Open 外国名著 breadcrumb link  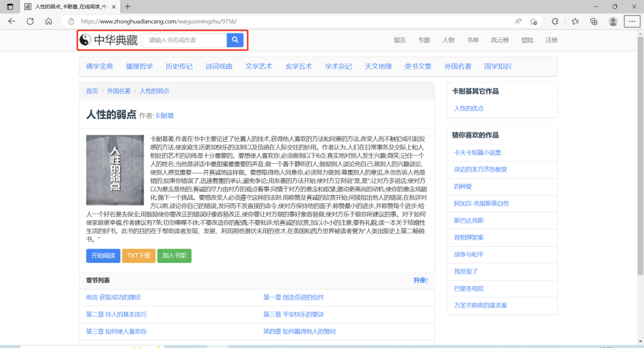point(119,91)
